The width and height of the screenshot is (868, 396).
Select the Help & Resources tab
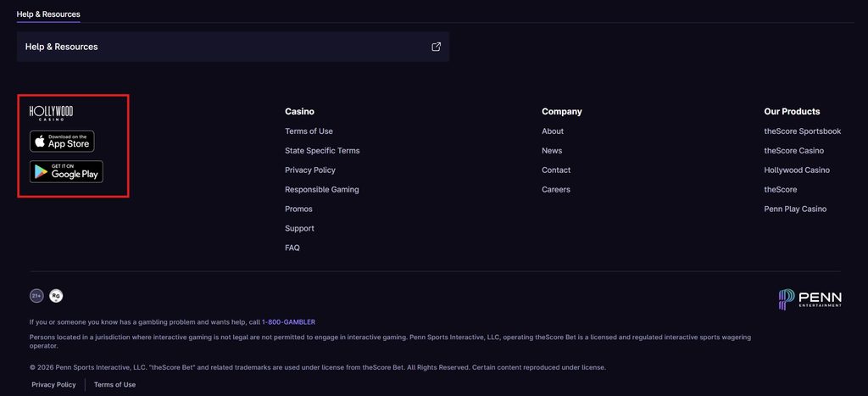[x=48, y=14]
